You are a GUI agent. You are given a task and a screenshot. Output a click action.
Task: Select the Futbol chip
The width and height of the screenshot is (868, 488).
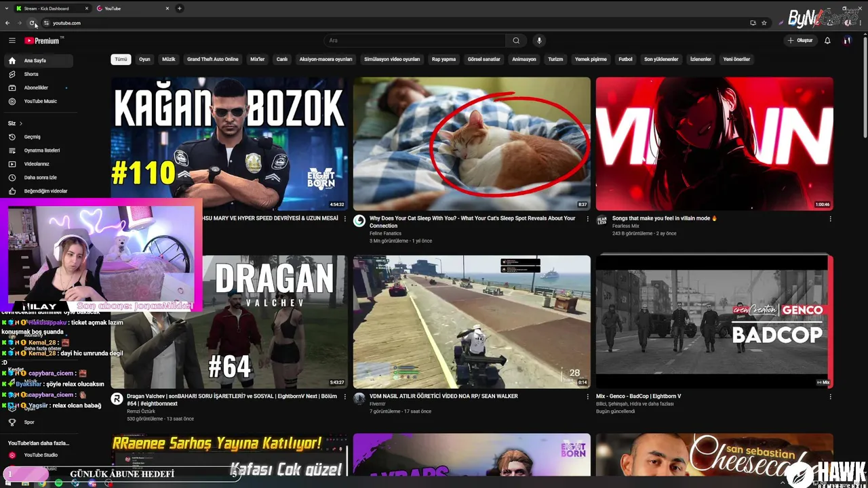pyautogui.click(x=625, y=59)
